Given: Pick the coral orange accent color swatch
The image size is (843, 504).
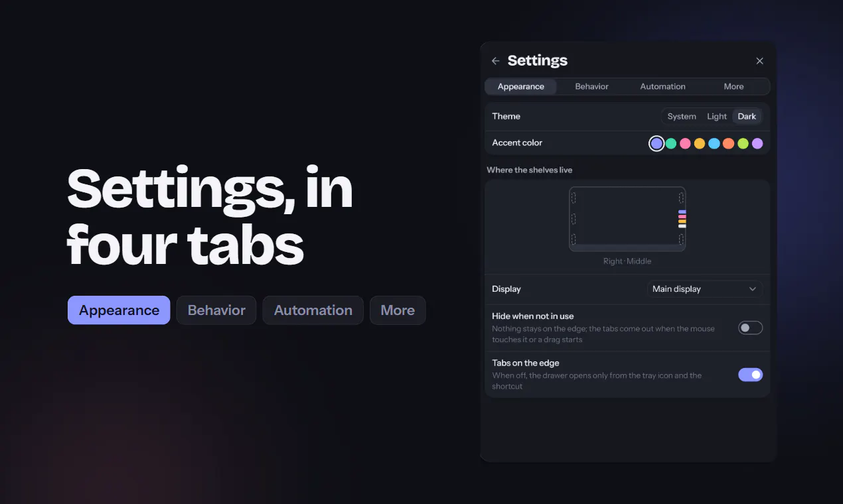Looking at the screenshot, I should click(x=728, y=143).
